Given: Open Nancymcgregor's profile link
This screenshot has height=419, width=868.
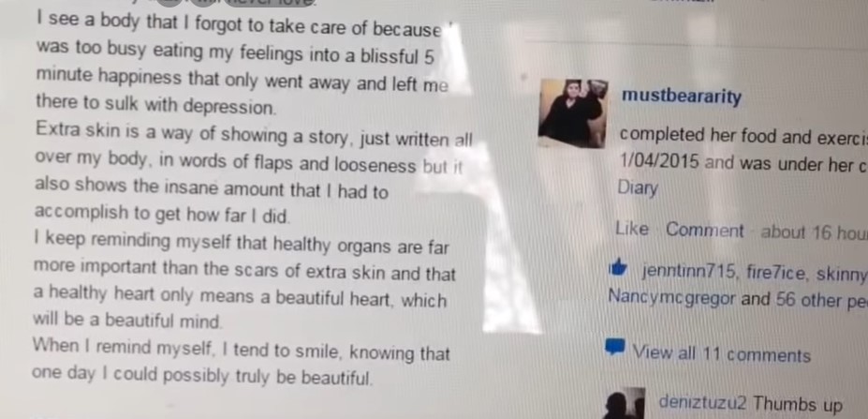Looking at the screenshot, I should click(x=671, y=298).
